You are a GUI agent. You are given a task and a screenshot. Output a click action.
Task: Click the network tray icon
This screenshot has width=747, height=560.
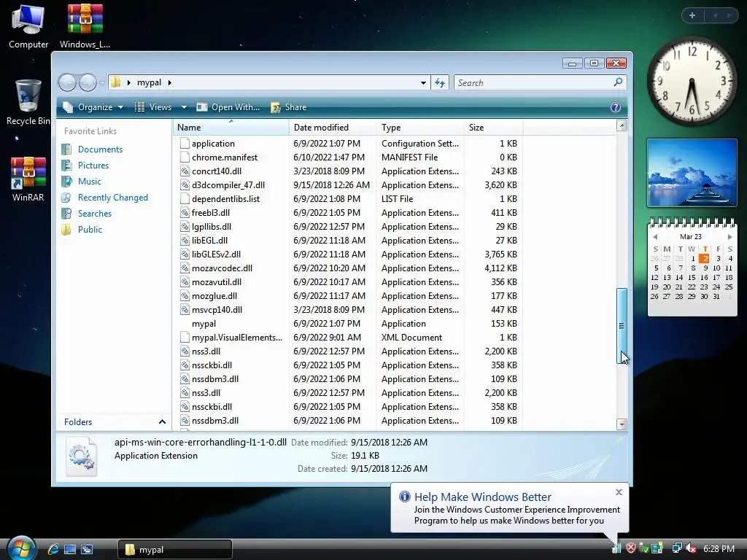point(676,548)
